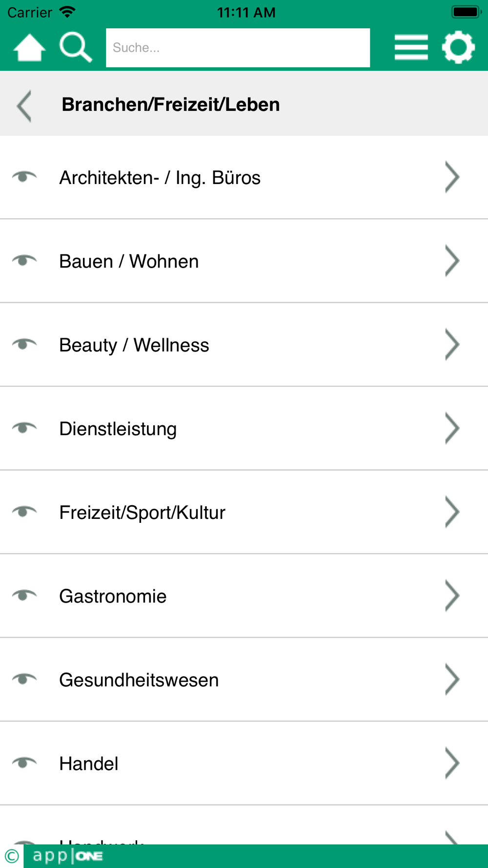
Task: Tap the eye icon beside Handel
Action: point(24,763)
